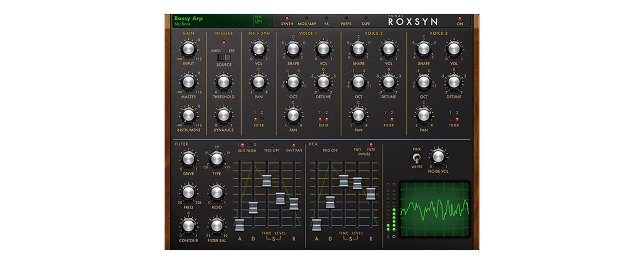Select EDIT FILTER 1 LED

click(242, 145)
